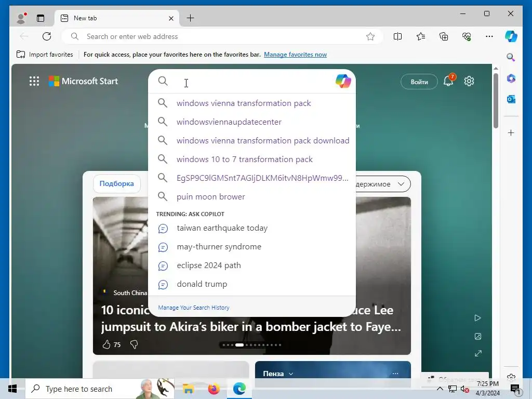Select suggestion windows vienna transformation pack
The height and width of the screenshot is (399, 532).
[x=252, y=103]
